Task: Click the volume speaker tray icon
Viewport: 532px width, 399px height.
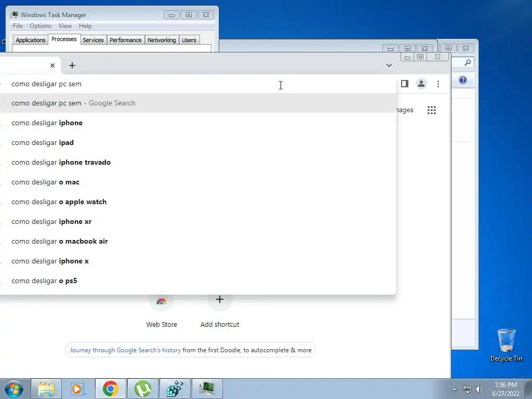Action: pyautogui.click(x=479, y=389)
